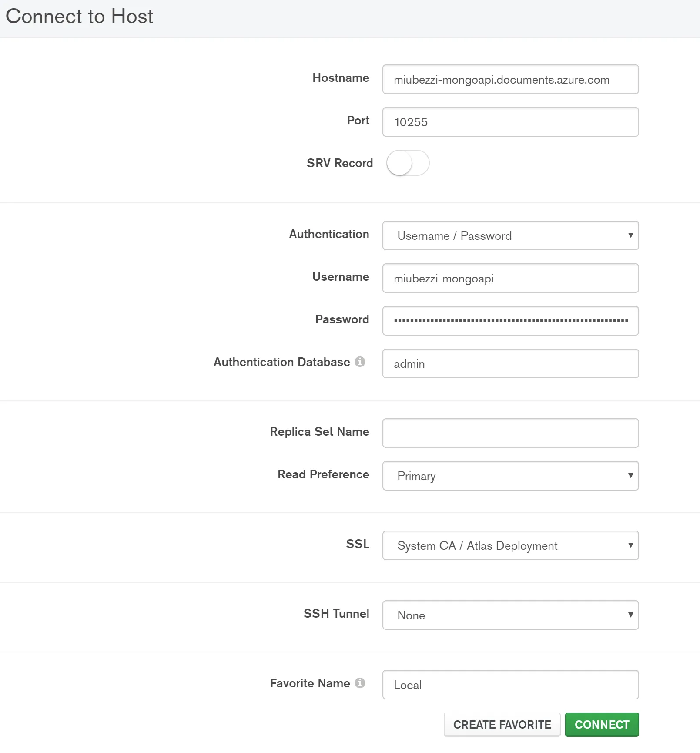This screenshot has height=753, width=700.
Task: Click the Favorite Name text box
Action: pos(510,685)
